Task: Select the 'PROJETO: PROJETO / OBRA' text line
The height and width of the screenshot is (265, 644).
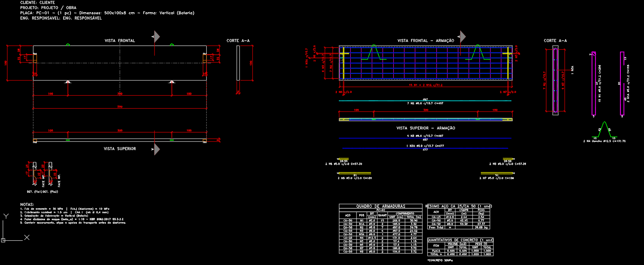Action: (x=48, y=7)
